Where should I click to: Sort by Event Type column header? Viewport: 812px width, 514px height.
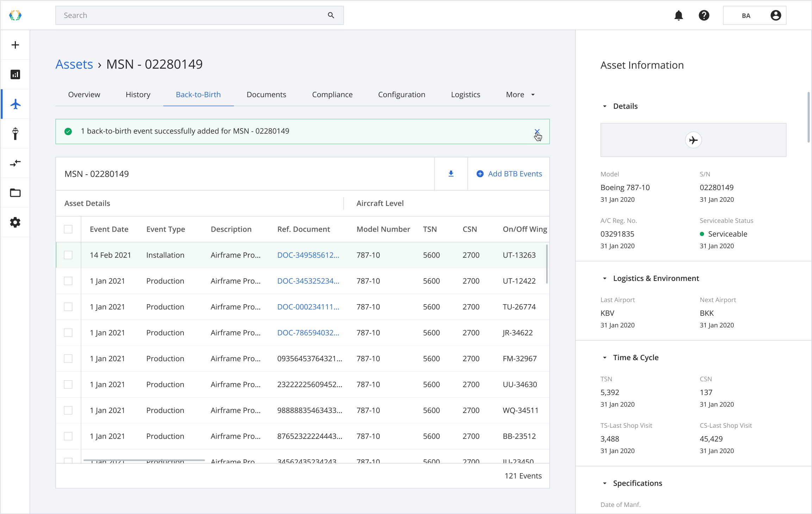165,229
